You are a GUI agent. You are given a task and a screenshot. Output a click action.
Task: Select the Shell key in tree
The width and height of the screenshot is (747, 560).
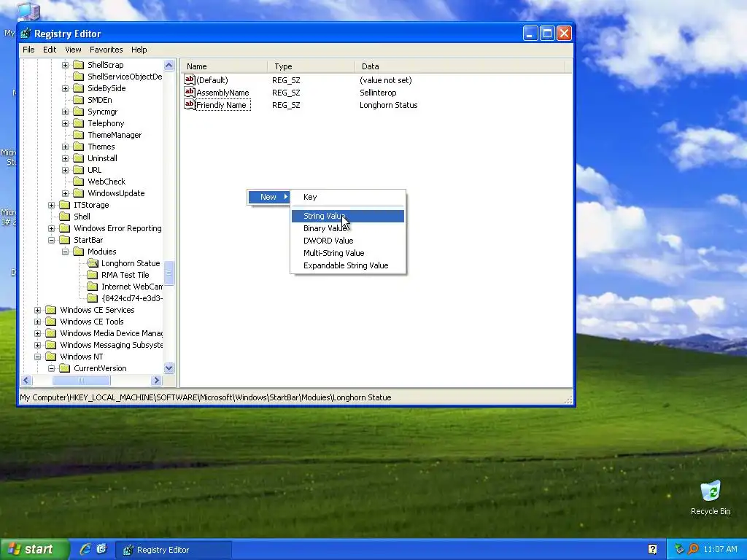82,217
